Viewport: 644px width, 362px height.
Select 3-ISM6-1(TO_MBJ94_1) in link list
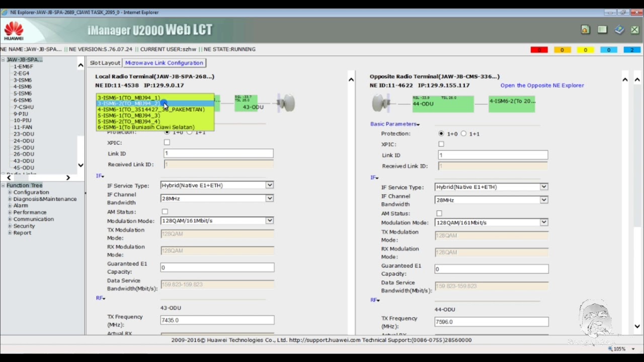point(155,98)
